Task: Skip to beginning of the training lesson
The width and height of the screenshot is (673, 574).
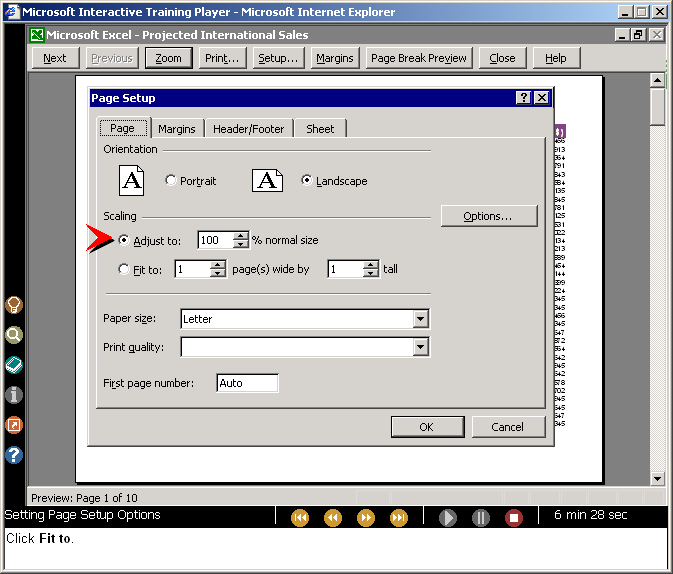Action: (300, 517)
